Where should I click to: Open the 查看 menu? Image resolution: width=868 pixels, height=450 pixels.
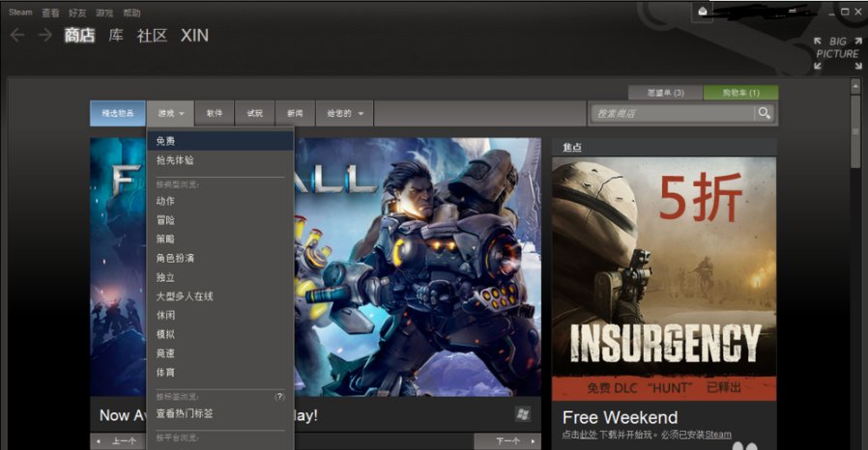(x=50, y=13)
